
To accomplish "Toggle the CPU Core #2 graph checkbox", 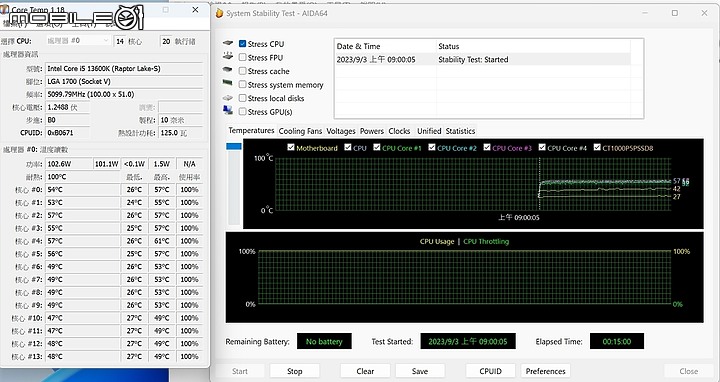I will [432, 147].
